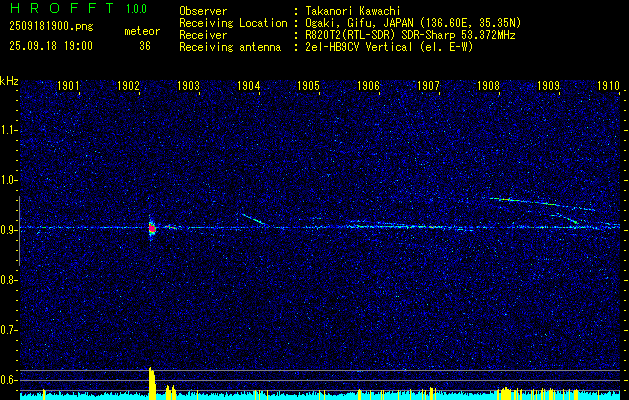Click the tall yellow power bar after 1902
This screenshot has width=629, height=400.
coord(152,384)
